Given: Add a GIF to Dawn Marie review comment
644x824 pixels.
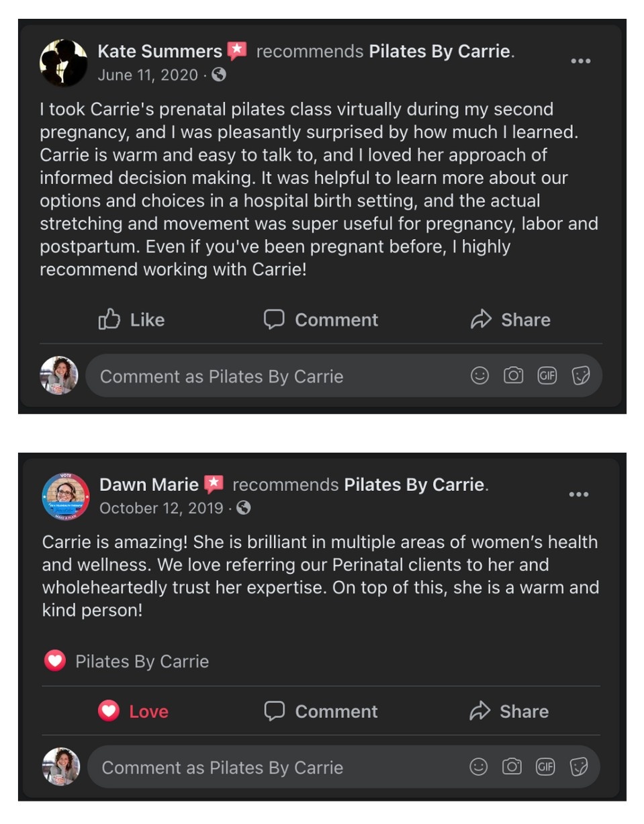Looking at the screenshot, I should (x=545, y=767).
